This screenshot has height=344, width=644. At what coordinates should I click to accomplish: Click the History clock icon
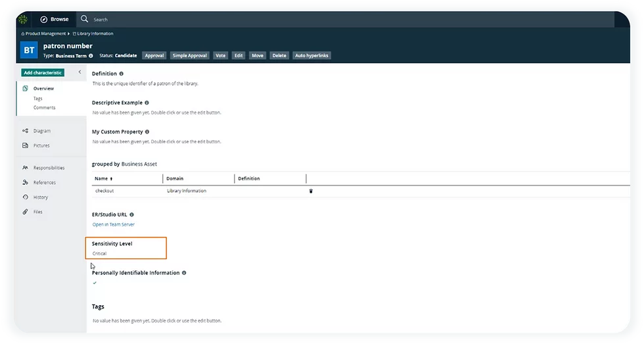click(x=25, y=197)
